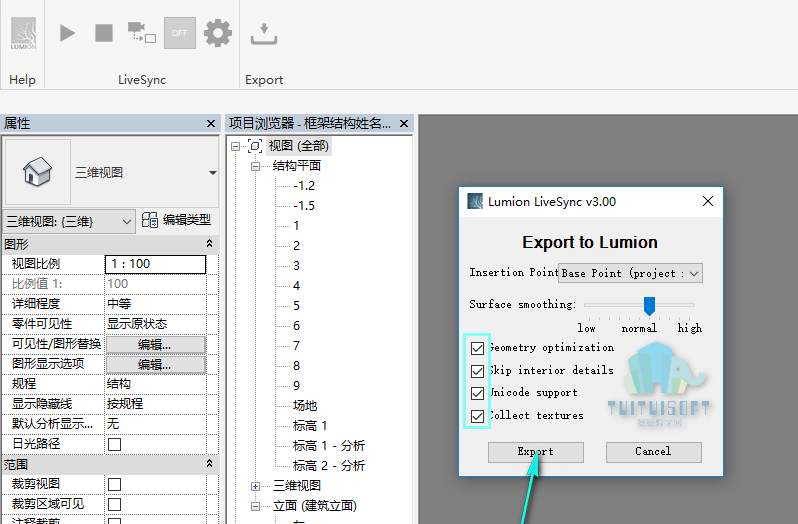Select plan view 9 in project browser
Screen dimensions: 798x524
(296, 386)
